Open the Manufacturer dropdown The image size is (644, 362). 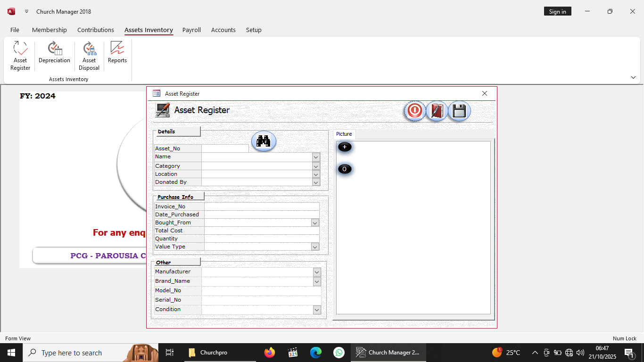click(317, 272)
